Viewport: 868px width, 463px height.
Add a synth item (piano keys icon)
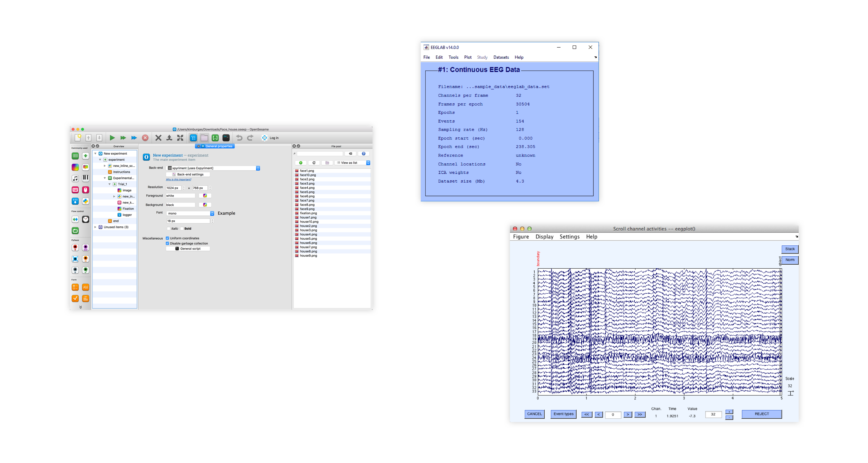[x=86, y=178]
